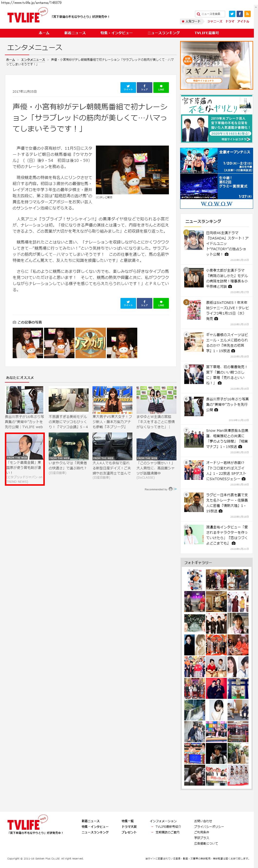The height and width of the screenshot is (868, 258).
Task: Click the スギノート banner ad
Action: click(x=216, y=65)
